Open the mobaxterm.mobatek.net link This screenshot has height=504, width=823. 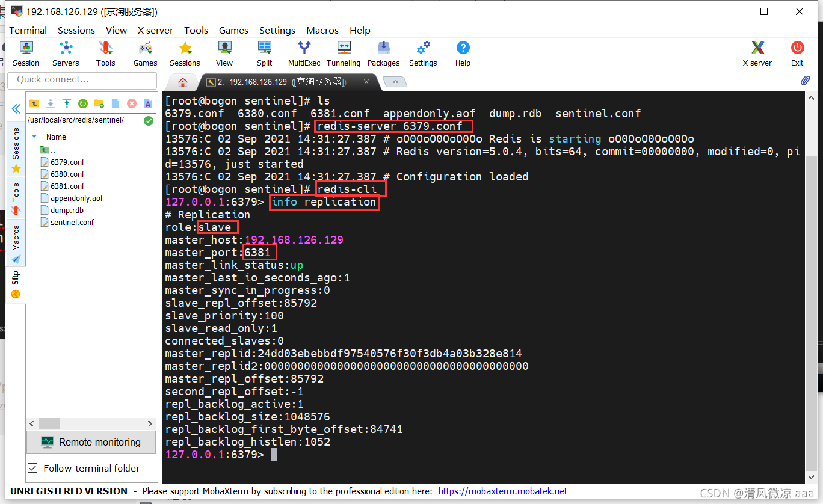503,491
